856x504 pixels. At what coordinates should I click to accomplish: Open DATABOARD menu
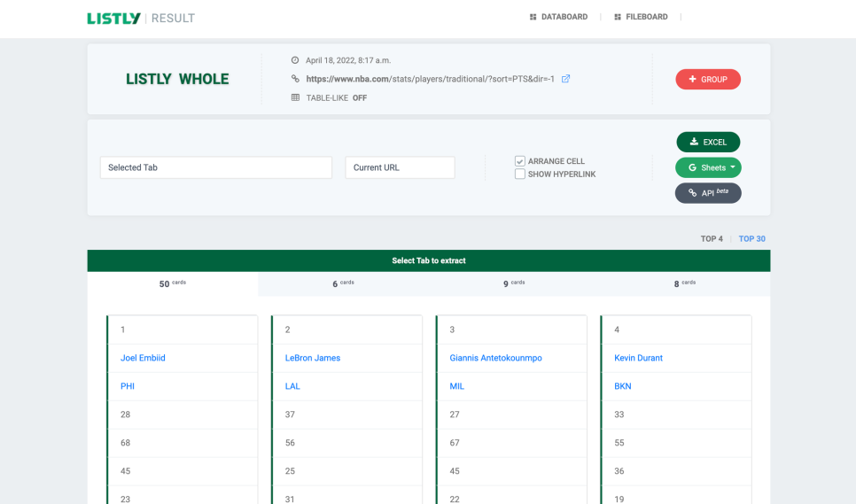pos(558,17)
